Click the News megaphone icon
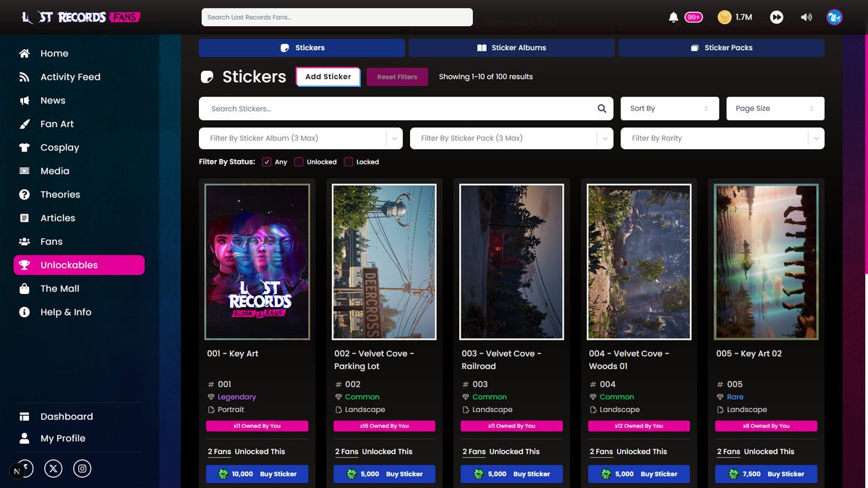The width and height of the screenshot is (868, 488). pos(25,101)
